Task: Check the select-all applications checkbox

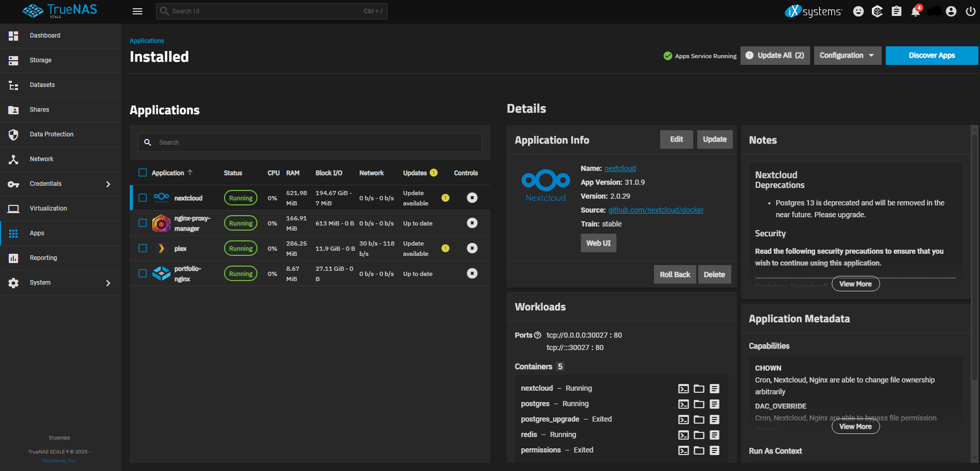Action: [x=143, y=173]
